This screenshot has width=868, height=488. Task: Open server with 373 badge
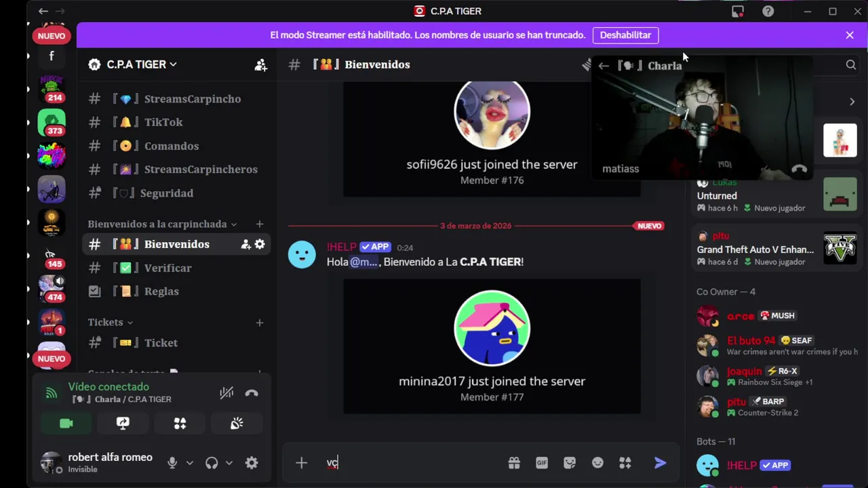coord(52,122)
